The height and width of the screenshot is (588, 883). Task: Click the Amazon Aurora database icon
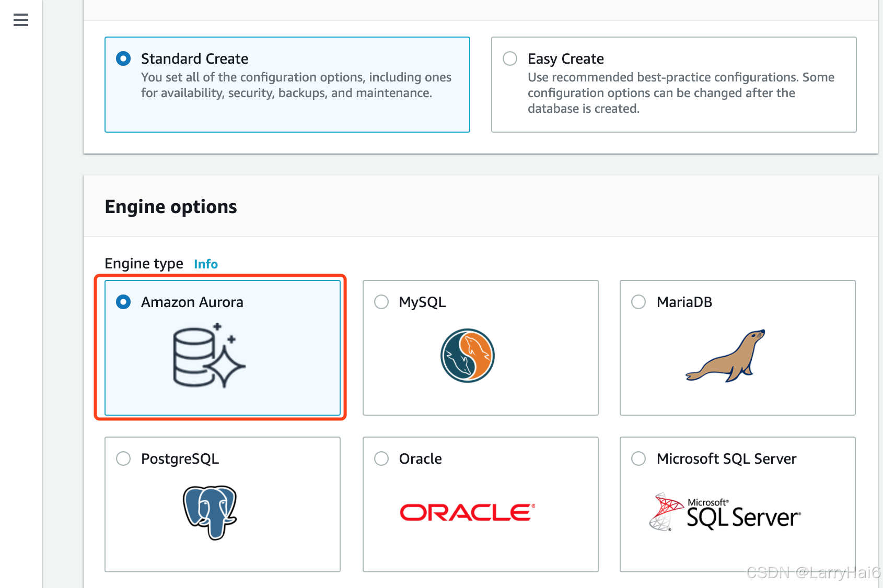(x=209, y=356)
